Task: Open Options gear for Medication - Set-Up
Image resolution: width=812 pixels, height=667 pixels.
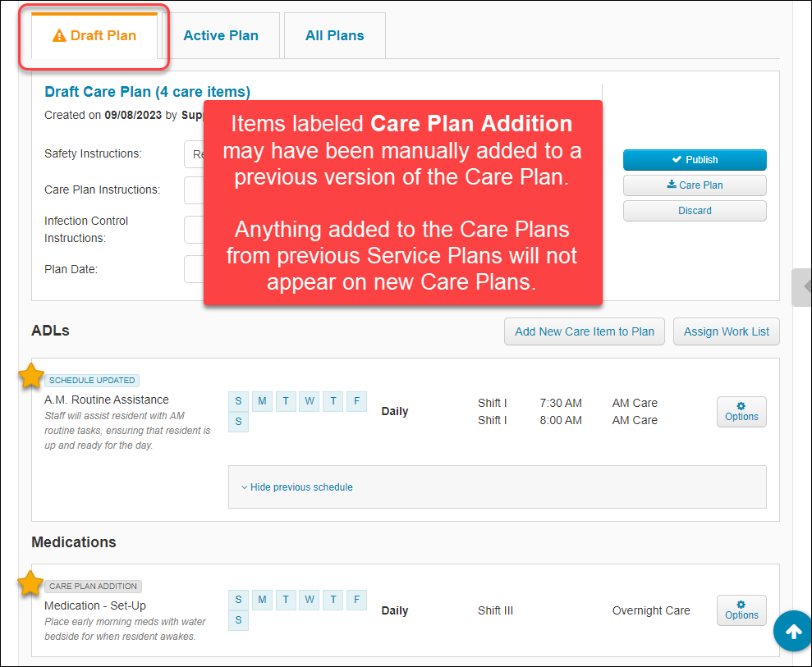Action: coord(741,610)
